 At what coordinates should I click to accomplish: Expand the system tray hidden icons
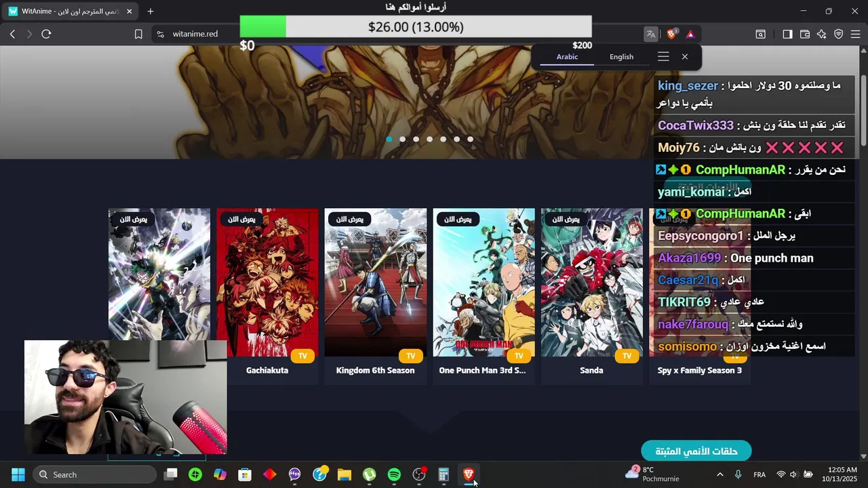click(720, 474)
